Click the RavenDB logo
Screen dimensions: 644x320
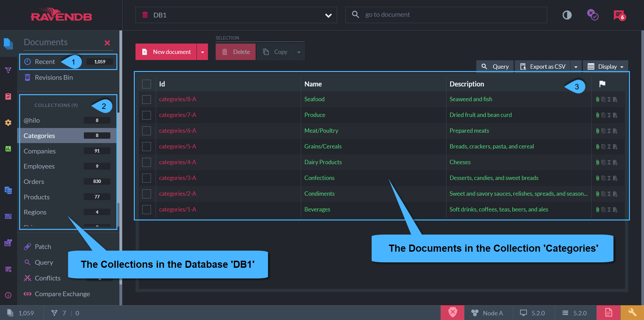[x=61, y=14]
